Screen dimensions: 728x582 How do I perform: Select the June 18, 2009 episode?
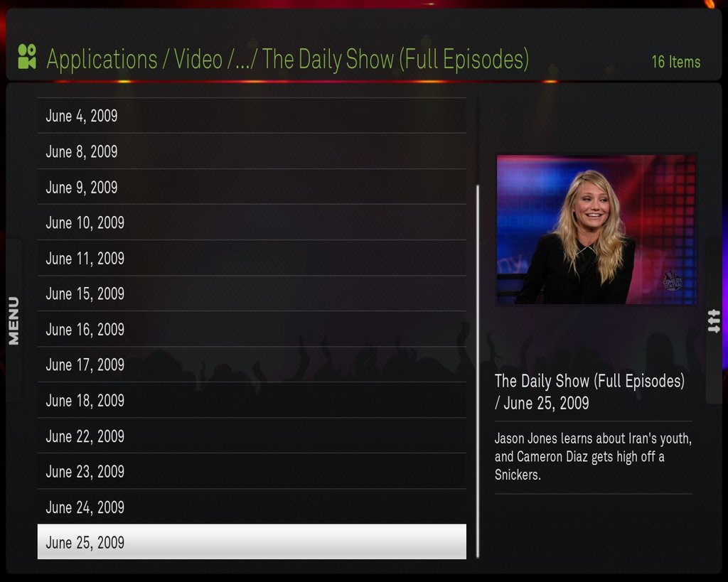coord(252,401)
